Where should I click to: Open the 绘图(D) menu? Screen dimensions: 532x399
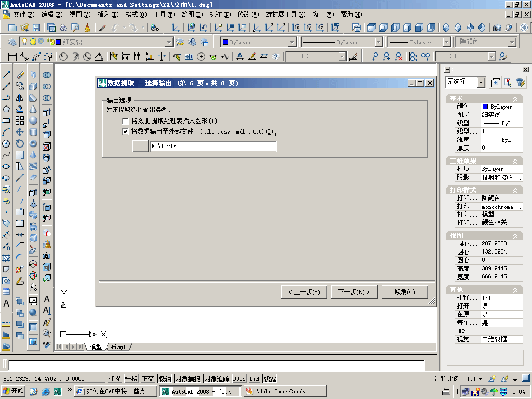(x=192, y=15)
